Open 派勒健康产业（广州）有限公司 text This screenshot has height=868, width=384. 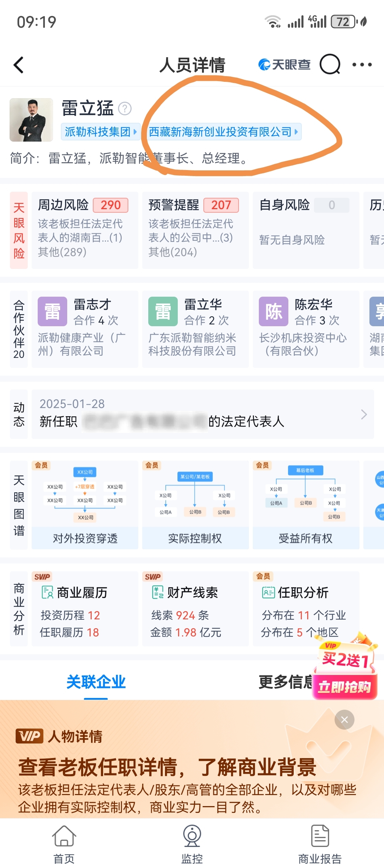(x=82, y=344)
